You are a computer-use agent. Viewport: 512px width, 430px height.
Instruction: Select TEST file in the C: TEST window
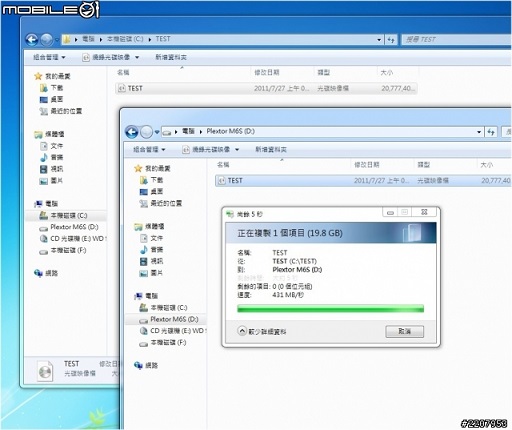point(266,88)
